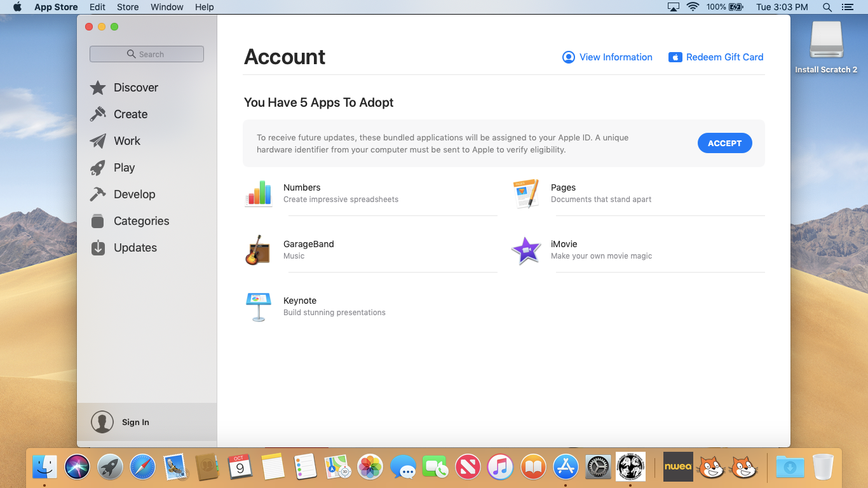Open Install Scratch 2 disk on desktop
Image resolution: width=868 pixels, height=488 pixels.
(826, 48)
